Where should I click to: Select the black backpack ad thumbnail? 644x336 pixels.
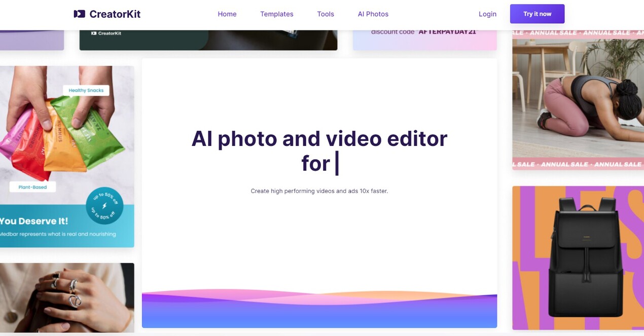[577, 258]
